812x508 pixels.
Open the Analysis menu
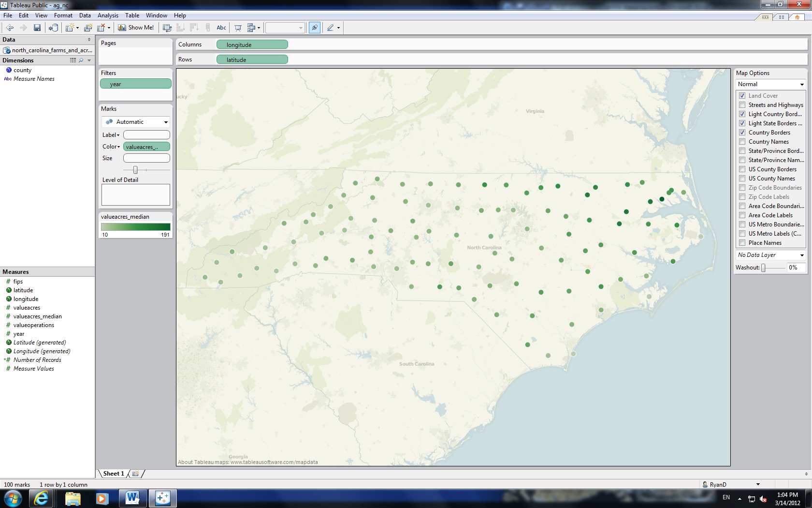[108, 15]
